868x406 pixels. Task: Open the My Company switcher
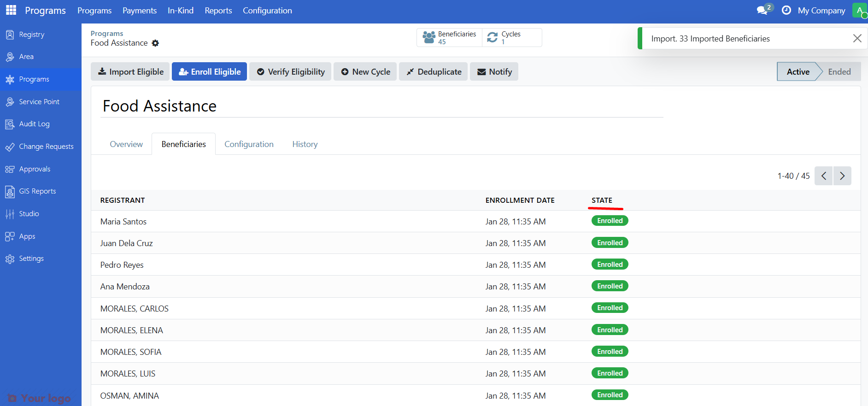(x=821, y=11)
